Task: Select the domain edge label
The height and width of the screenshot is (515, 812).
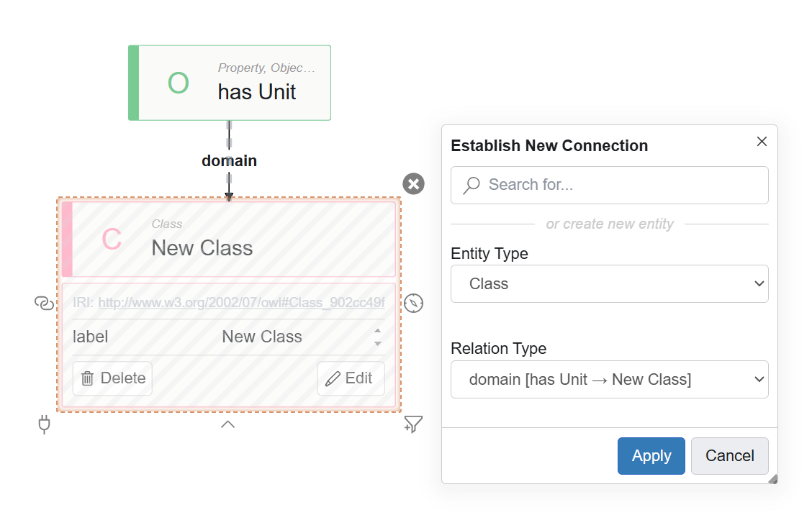Action: tap(229, 161)
